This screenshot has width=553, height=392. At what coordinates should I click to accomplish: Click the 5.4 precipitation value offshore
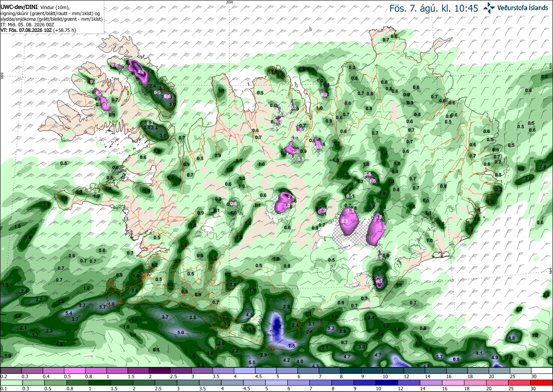pos(68,313)
